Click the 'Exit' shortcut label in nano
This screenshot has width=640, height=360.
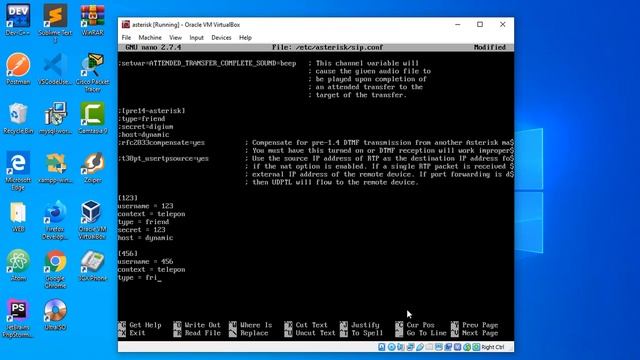point(137,333)
